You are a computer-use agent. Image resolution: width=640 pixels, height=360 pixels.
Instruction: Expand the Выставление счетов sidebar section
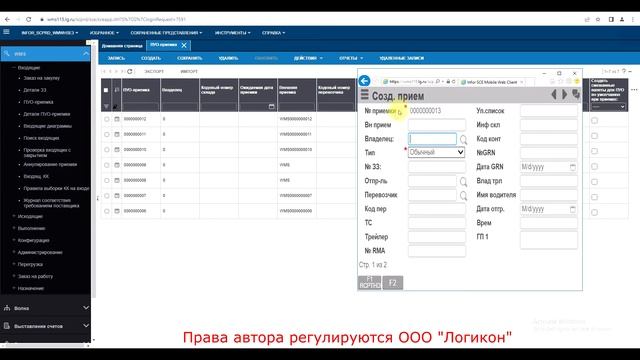tap(86, 326)
